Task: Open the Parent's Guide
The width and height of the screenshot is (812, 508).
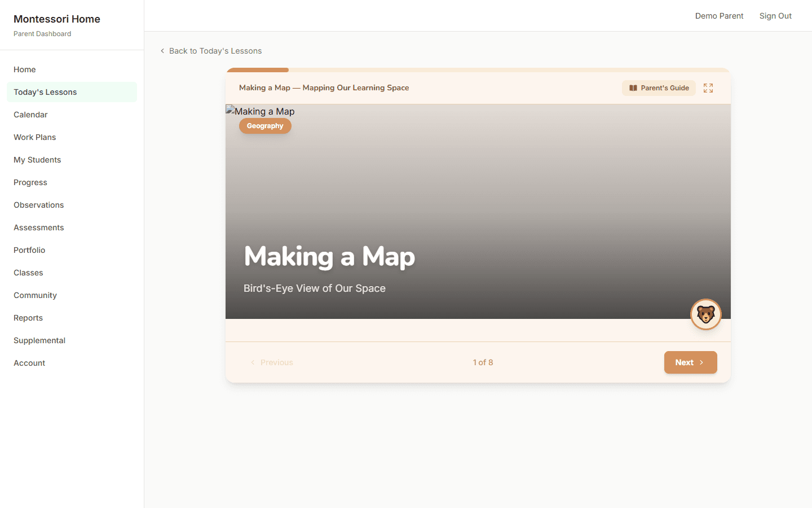Action: tap(659, 88)
